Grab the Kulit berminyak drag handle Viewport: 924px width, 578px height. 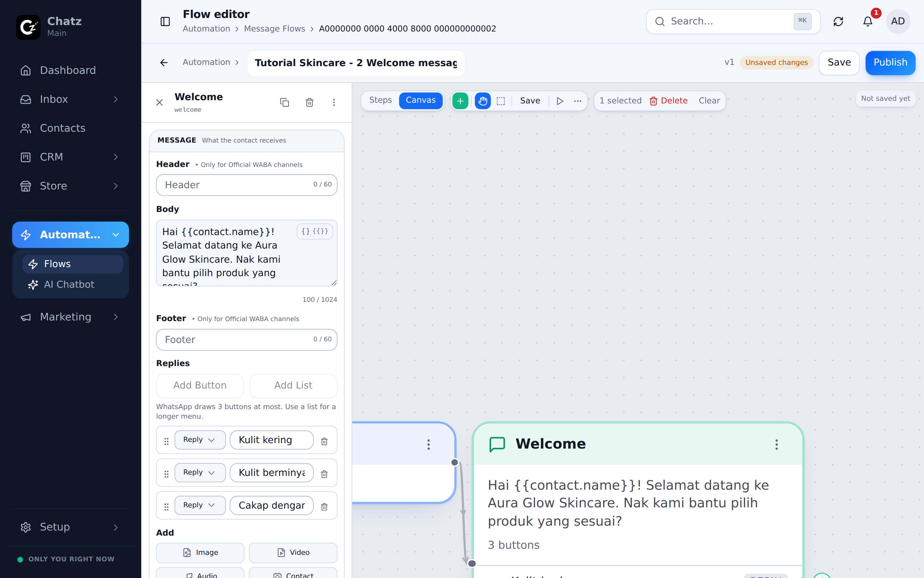[x=167, y=474]
